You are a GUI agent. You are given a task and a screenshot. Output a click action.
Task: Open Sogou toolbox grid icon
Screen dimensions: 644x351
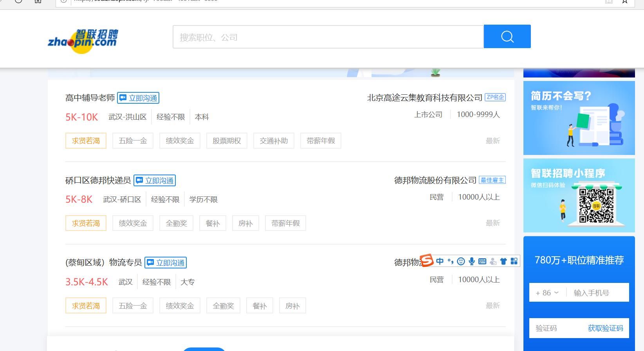click(x=514, y=261)
